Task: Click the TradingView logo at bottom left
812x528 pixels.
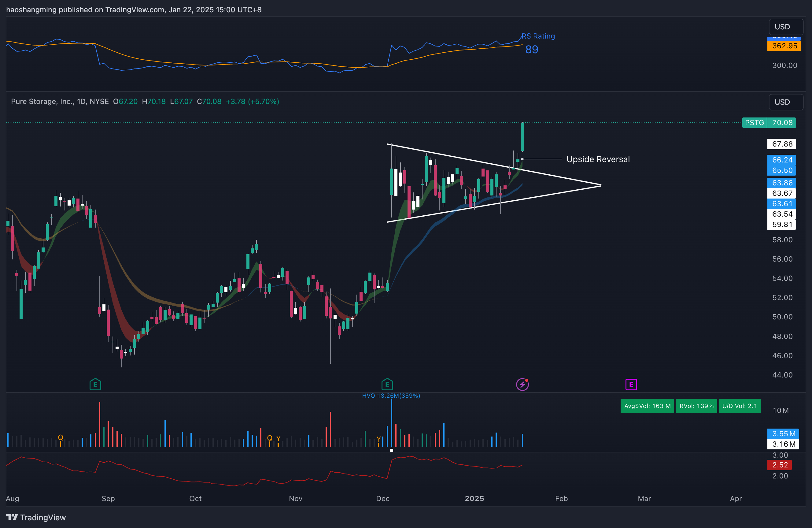Action: click(x=36, y=517)
